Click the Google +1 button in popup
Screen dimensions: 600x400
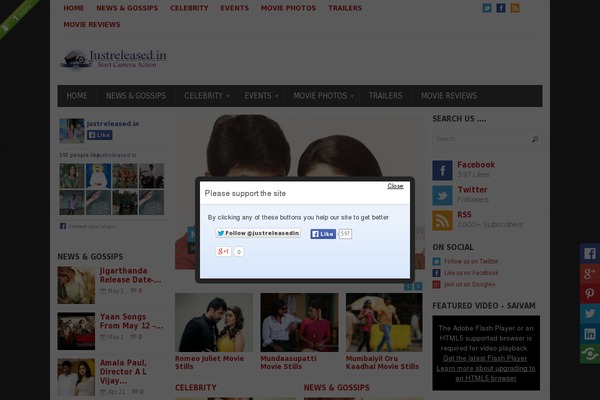tap(223, 251)
